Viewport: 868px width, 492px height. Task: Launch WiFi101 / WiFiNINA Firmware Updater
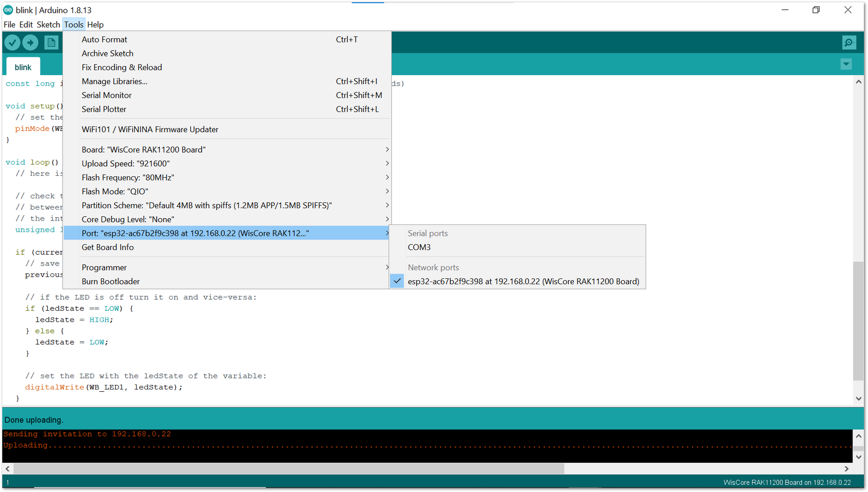click(227, 129)
